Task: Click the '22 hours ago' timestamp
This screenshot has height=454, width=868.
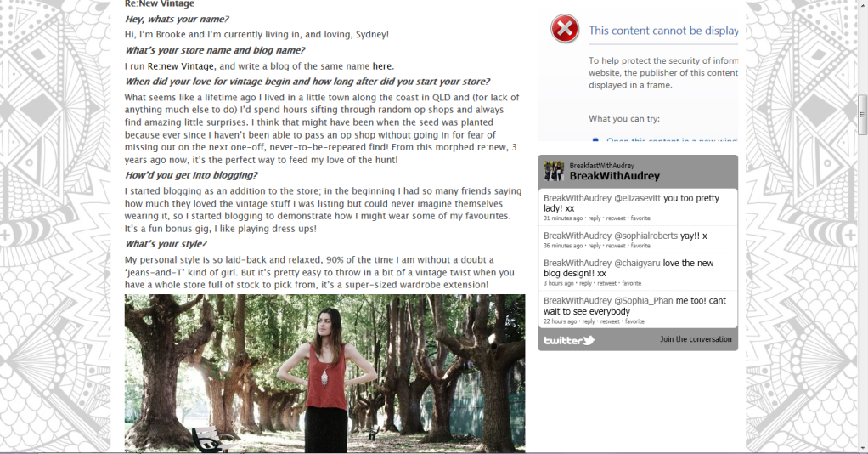Action: 561,321
